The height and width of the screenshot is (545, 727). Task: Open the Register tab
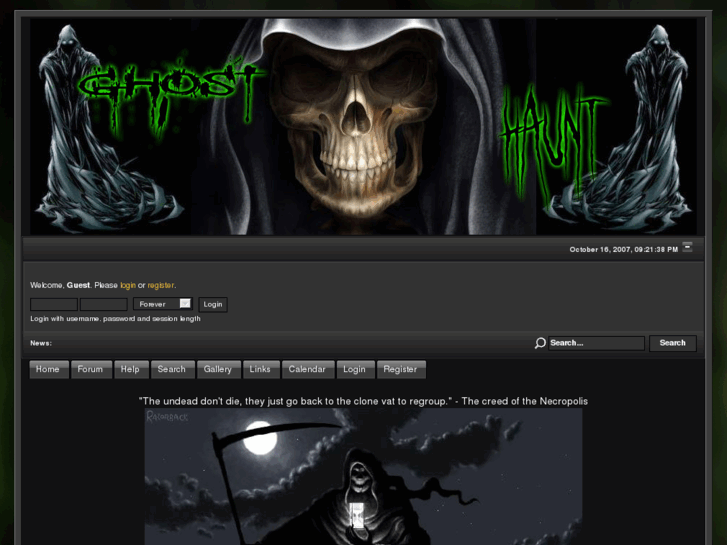tap(401, 370)
